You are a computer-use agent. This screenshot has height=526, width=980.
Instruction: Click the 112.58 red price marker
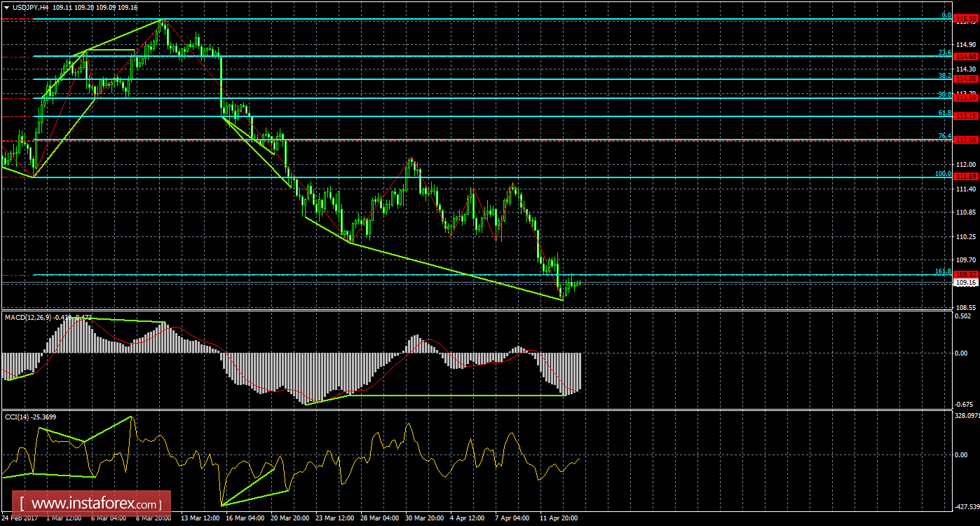(x=966, y=140)
